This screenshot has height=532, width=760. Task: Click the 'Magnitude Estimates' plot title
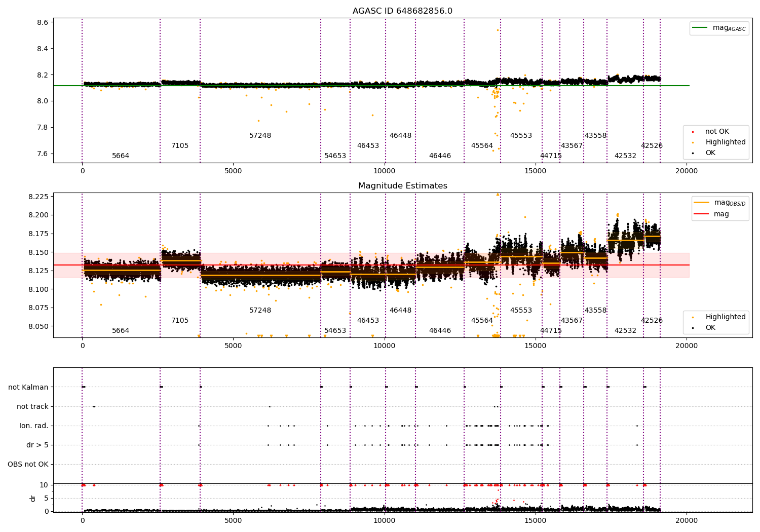402,186
